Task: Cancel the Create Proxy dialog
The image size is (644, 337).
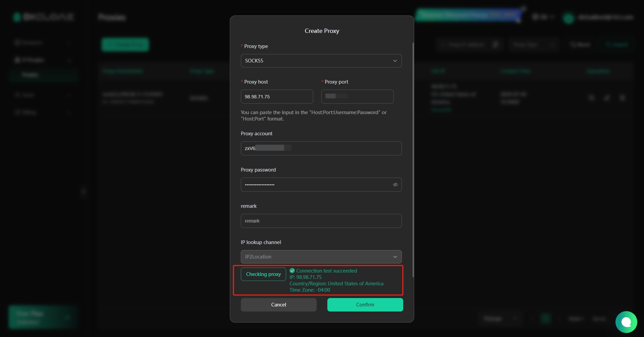Action: (x=278, y=305)
